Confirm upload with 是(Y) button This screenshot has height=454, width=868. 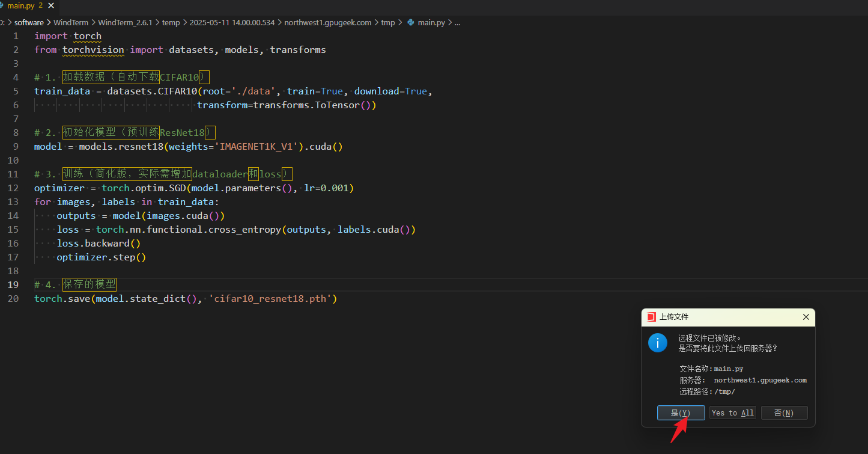(681, 413)
